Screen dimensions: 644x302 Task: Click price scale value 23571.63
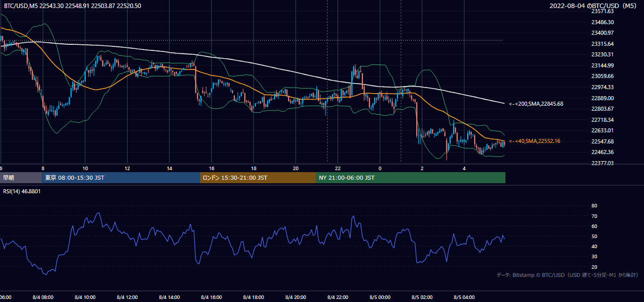(x=602, y=11)
